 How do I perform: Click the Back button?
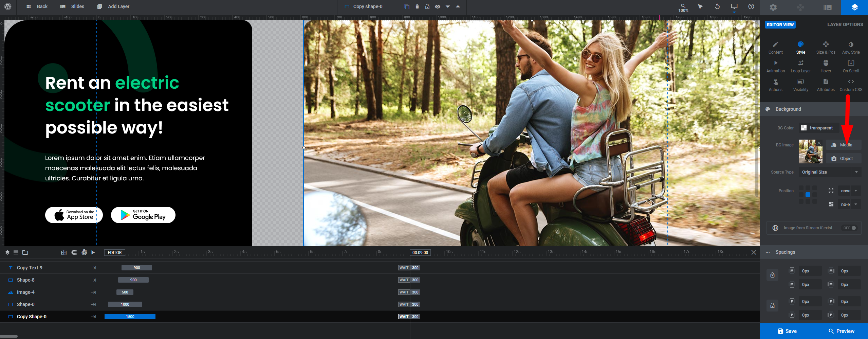pyautogui.click(x=37, y=6)
